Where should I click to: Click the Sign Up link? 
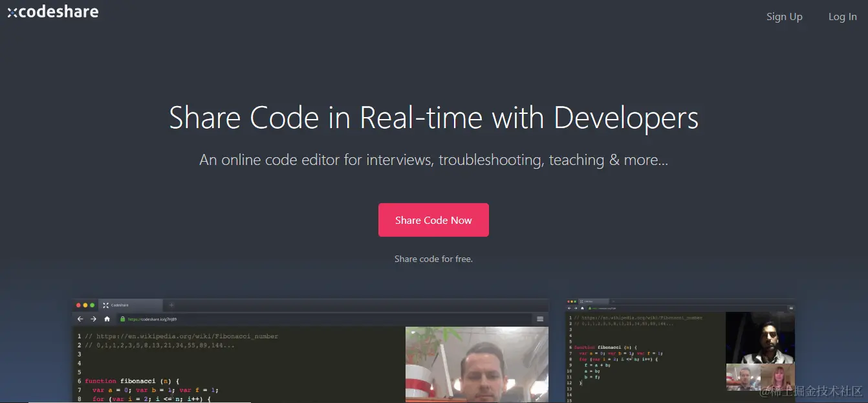tap(785, 17)
